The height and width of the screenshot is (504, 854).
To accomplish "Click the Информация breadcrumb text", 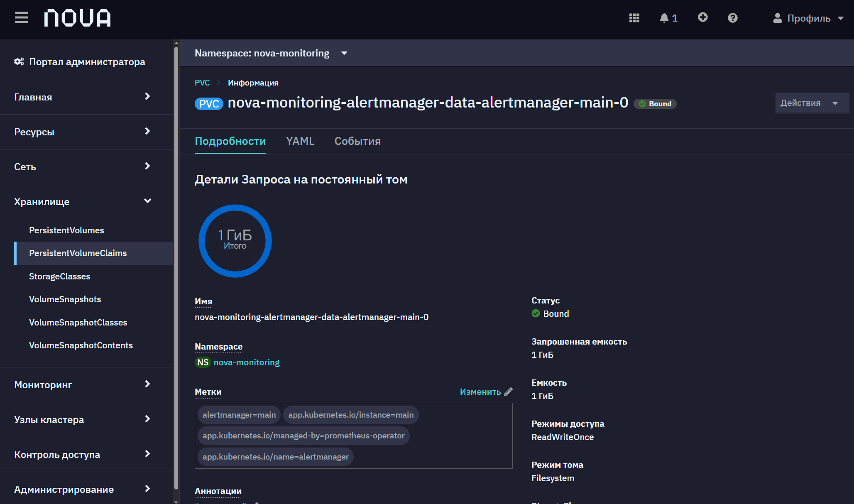I will [253, 83].
